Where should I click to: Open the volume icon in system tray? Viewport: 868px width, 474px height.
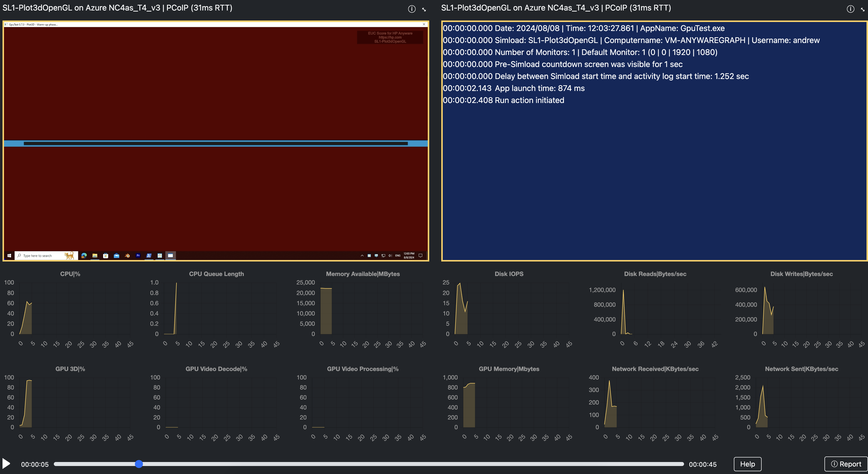point(390,255)
